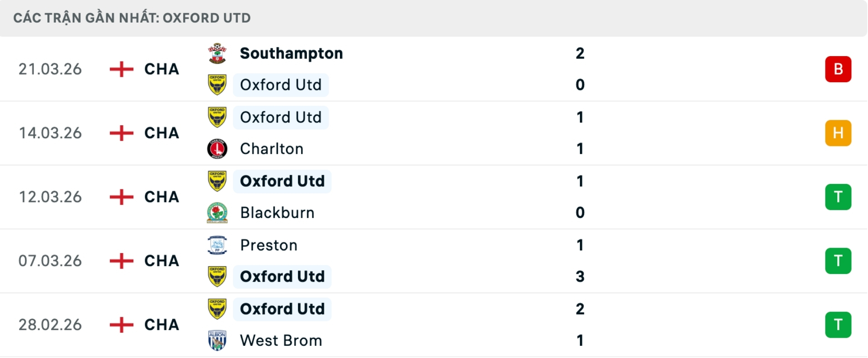The height and width of the screenshot is (358, 868).
Task: Open the Blackburn team link
Action: click(x=277, y=212)
